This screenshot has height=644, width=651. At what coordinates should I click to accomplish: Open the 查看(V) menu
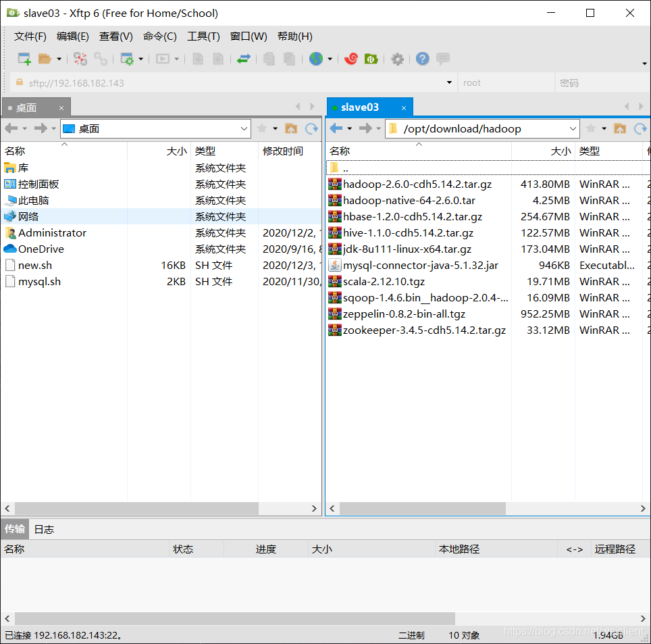coord(116,36)
